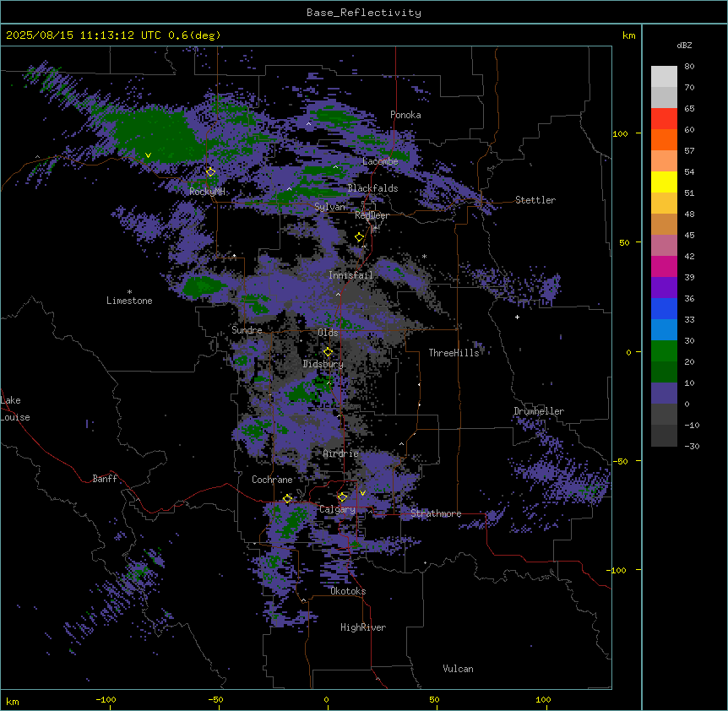This screenshot has height=711, width=728.
Task: Click the Innisfail city label
Action: click(350, 275)
